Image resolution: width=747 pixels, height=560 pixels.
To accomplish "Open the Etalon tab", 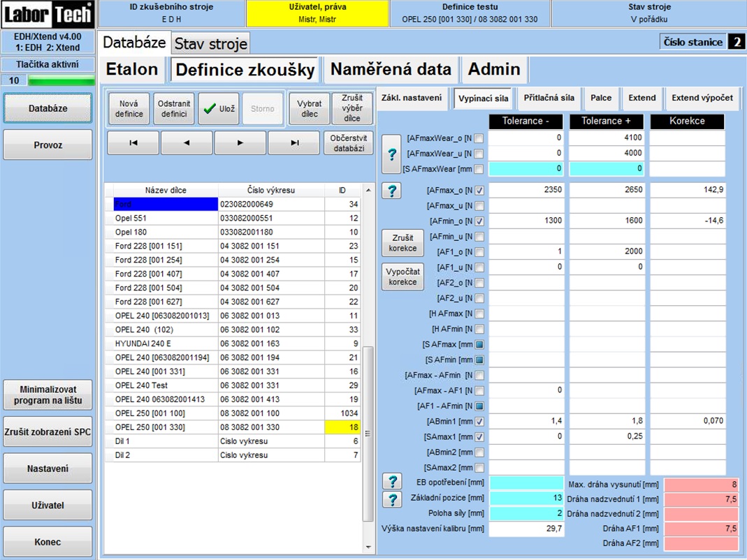I will point(132,70).
